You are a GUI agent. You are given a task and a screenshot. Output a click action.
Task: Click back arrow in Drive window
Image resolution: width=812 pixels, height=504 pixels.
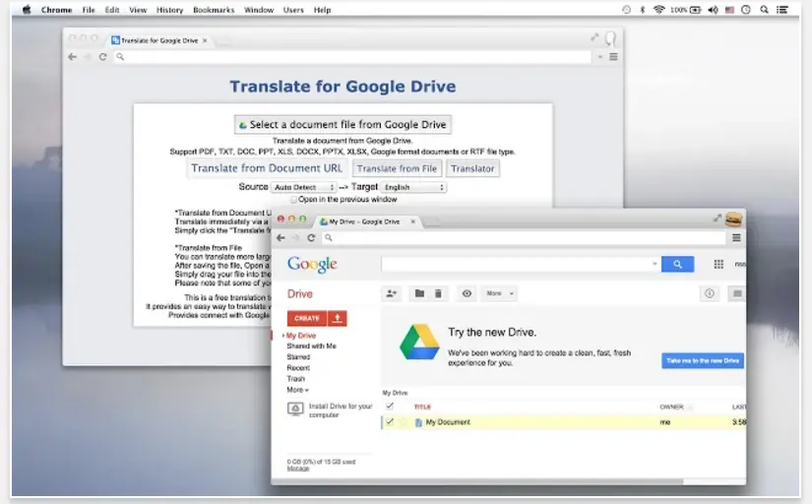(x=281, y=238)
